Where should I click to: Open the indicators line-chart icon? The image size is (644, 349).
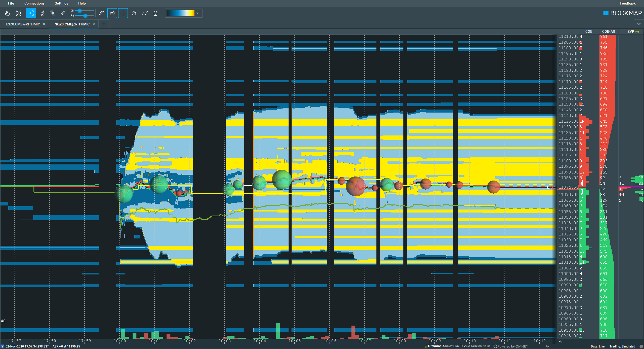[x=145, y=13]
